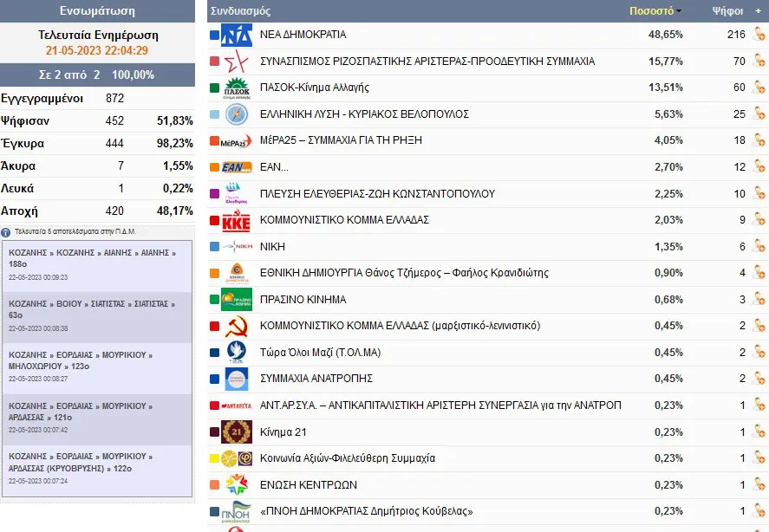Click the Λευκά 0,22% value
Image resolution: width=769 pixels, height=532 pixels.
(x=178, y=188)
